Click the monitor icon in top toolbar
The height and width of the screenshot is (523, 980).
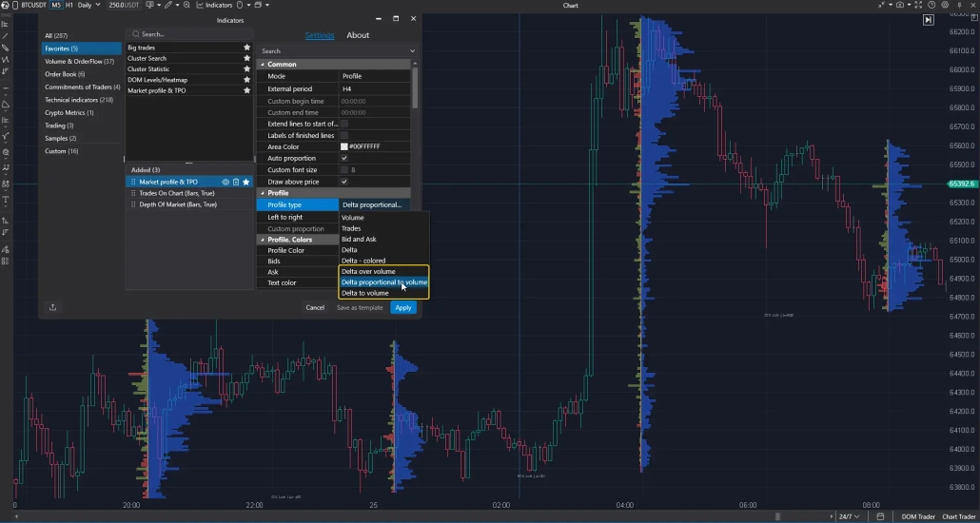(x=149, y=5)
